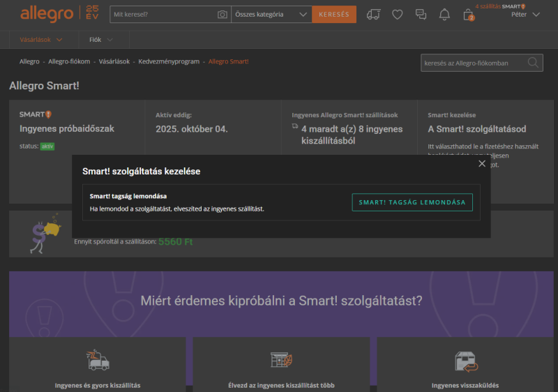The width and height of the screenshot is (558, 392).
Task: Click the small truck icon beside remaining deliveries
Action: pyautogui.click(x=295, y=126)
